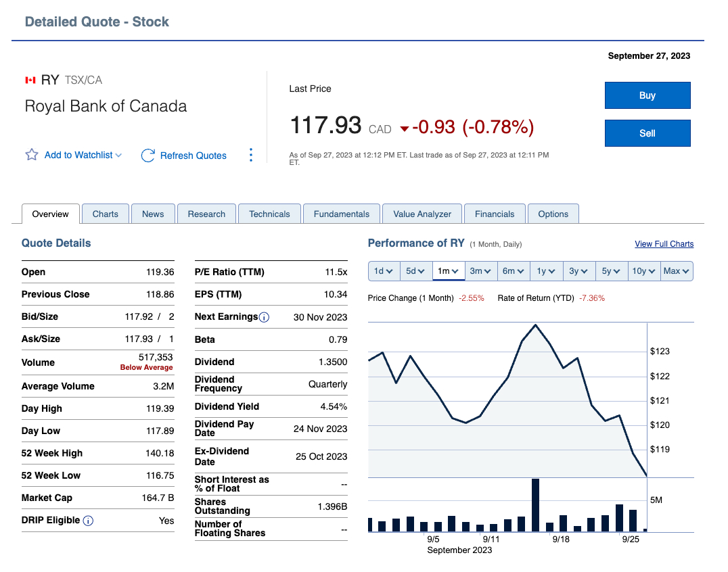Open the 5d timeframe dropdown
728x572 pixels.
point(416,271)
